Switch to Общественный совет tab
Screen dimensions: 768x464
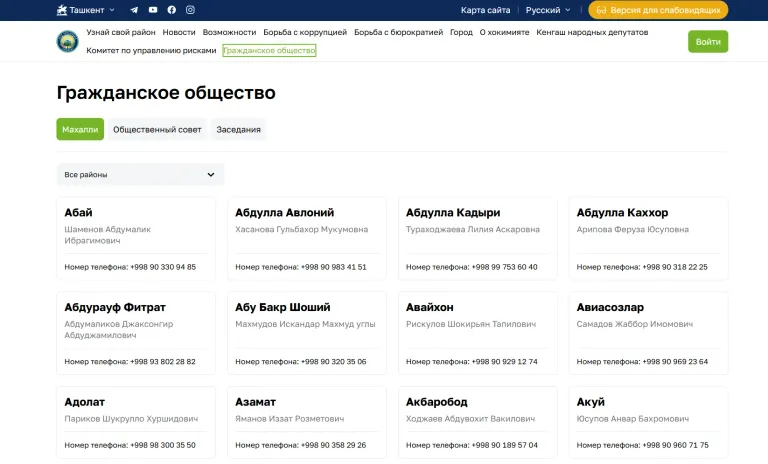tap(157, 129)
